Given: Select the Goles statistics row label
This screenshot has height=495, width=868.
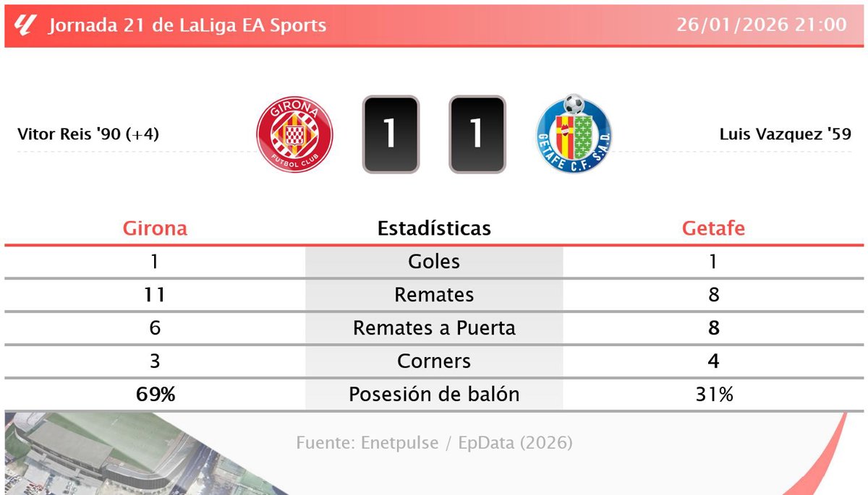Looking at the screenshot, I should pyautogui.click(x=434, y=262).
